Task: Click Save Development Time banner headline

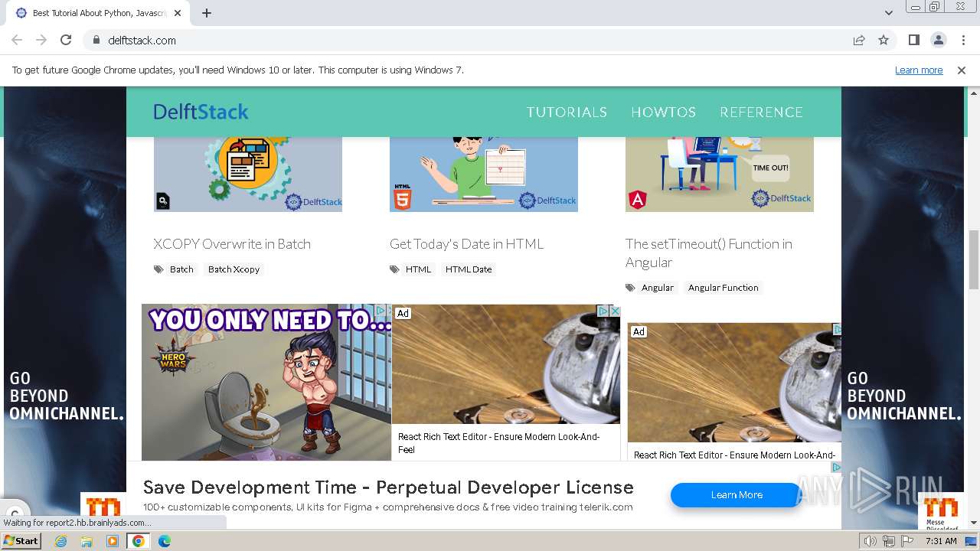Action: 388,487
